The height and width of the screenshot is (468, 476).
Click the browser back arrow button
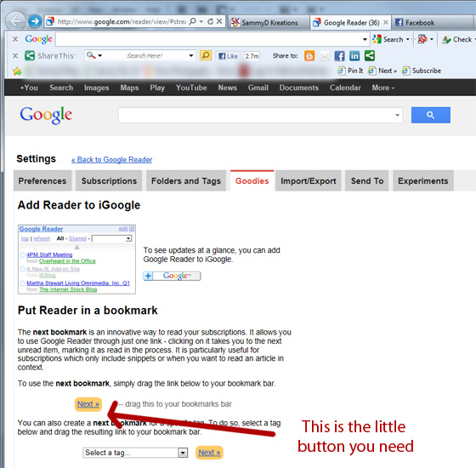click(15, 21)
